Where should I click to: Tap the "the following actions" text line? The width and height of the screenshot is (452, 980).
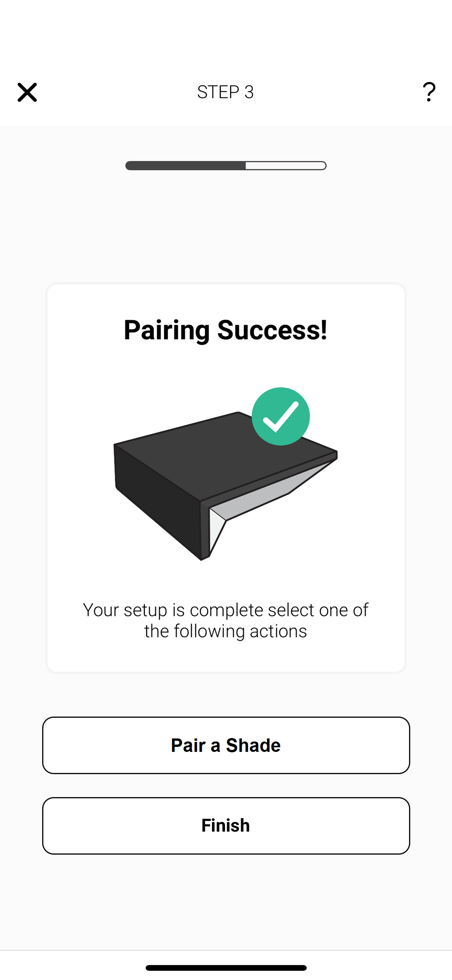tap(225, 631)
